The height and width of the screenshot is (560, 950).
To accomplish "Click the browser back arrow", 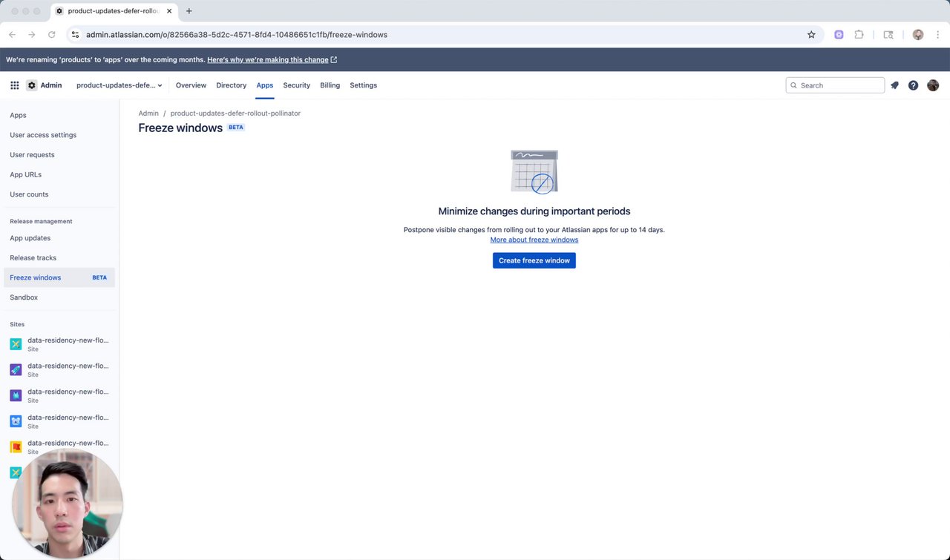I will 12,35.
